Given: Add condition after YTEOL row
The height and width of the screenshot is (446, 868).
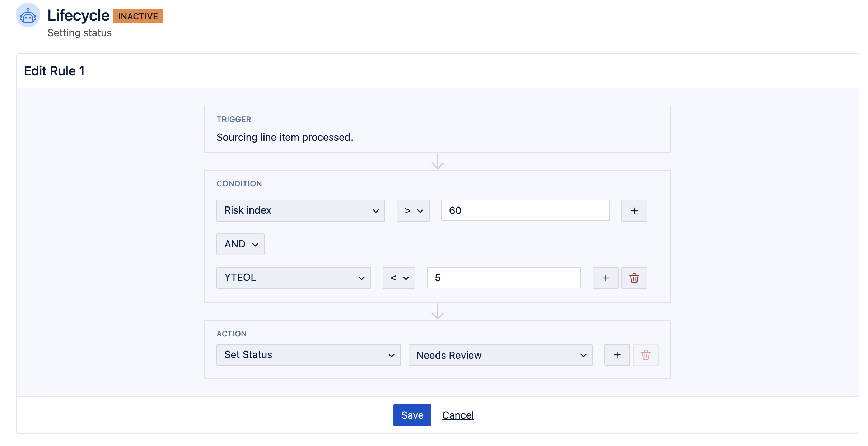Looking at the screenshot, I should [605, 278].
